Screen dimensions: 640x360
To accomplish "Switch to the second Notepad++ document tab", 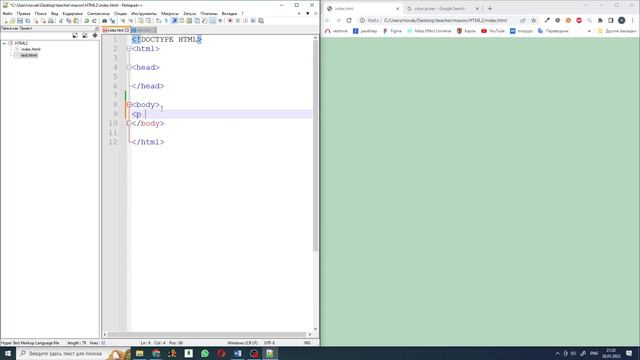I will tap(143, 30).
